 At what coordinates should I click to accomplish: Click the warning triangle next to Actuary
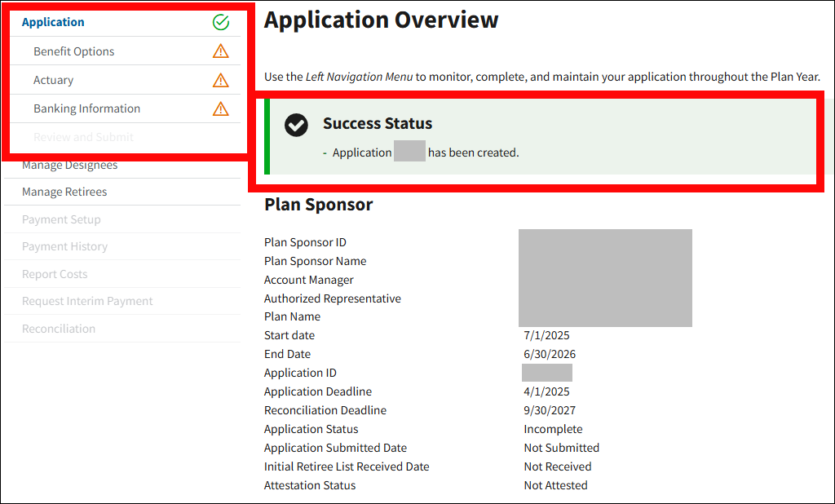pos(220,80)
